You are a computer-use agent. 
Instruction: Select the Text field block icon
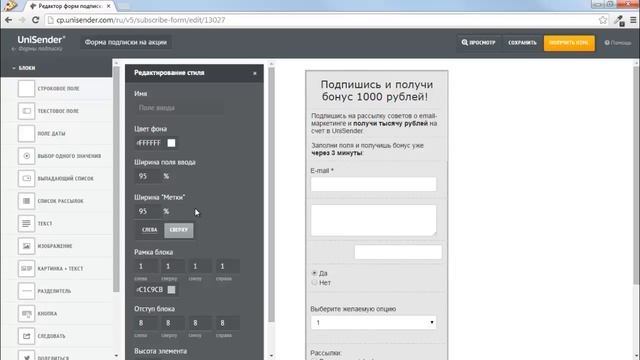[x=26, y=111]
